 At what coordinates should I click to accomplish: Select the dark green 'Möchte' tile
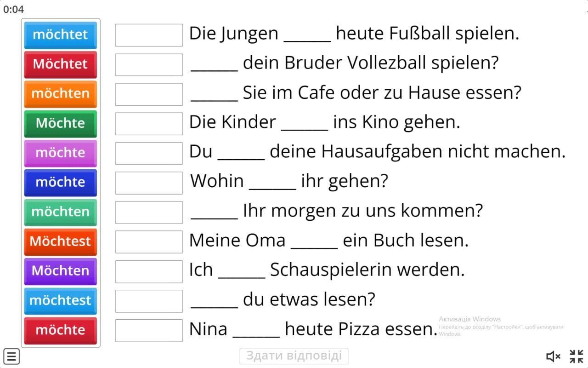[x=61, y=124]
